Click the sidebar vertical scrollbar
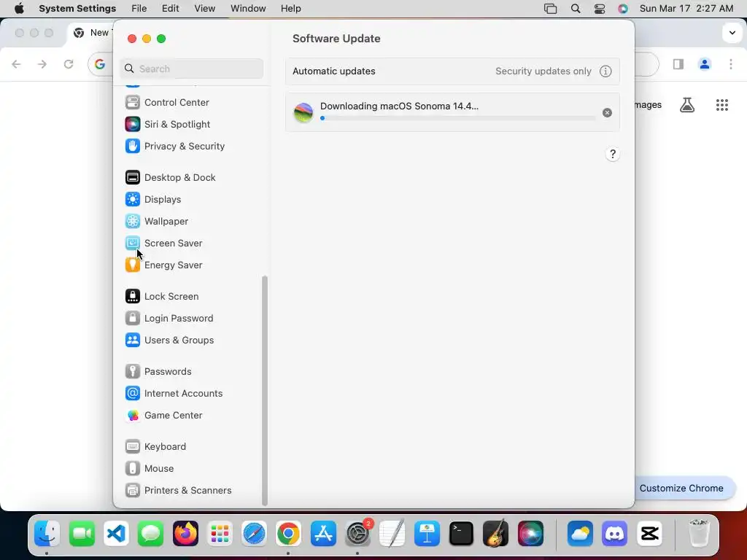Screen dimensions: 747x560 [x=265, y=391]
